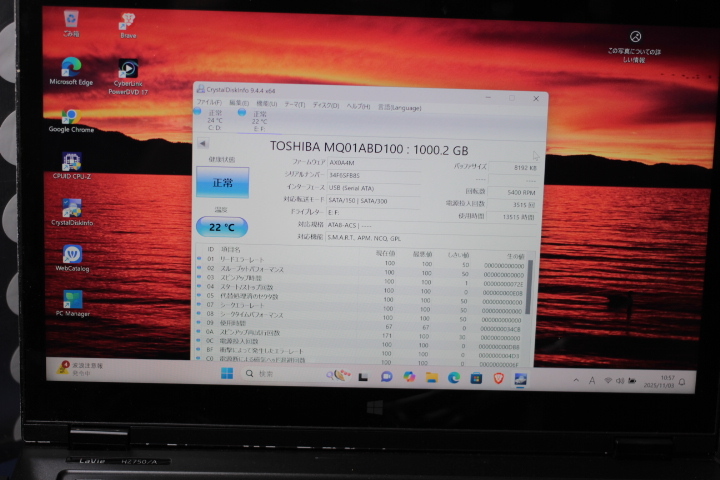This screenshot has height=480, width=720.
Task: Launch Google Chrome desktop shortcut
Action: coord(71,121)
